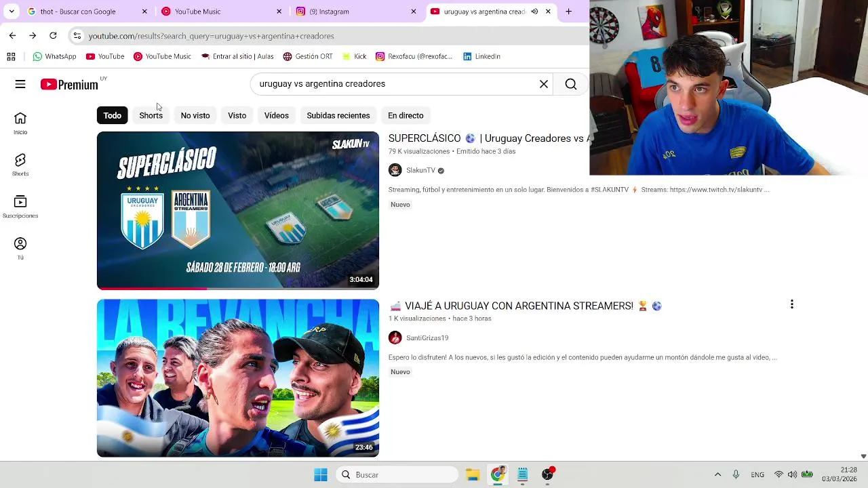Open the WhatsApp bookmark

point(54,56)
